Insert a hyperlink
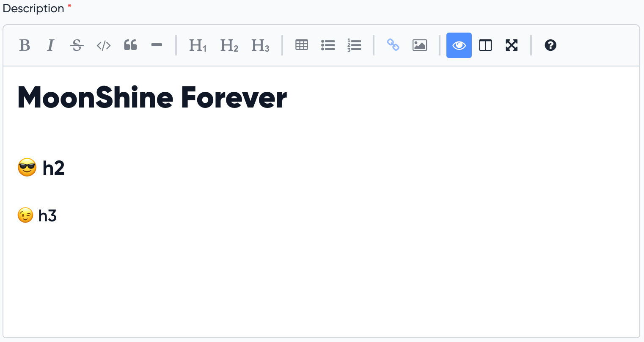The height and width of the screenshot is (342, 644). pyautogui.click(x=393, y=45)
